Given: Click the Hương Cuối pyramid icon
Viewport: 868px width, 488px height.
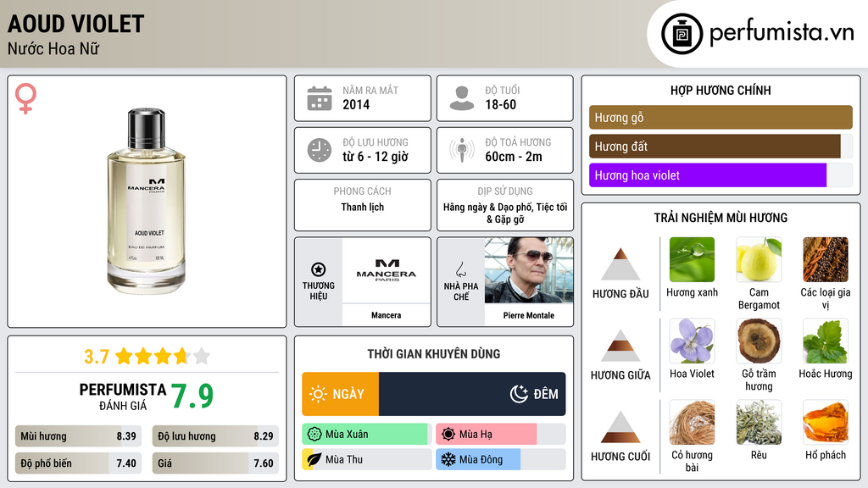Looking at the screenshot, I should click(620, 427).
